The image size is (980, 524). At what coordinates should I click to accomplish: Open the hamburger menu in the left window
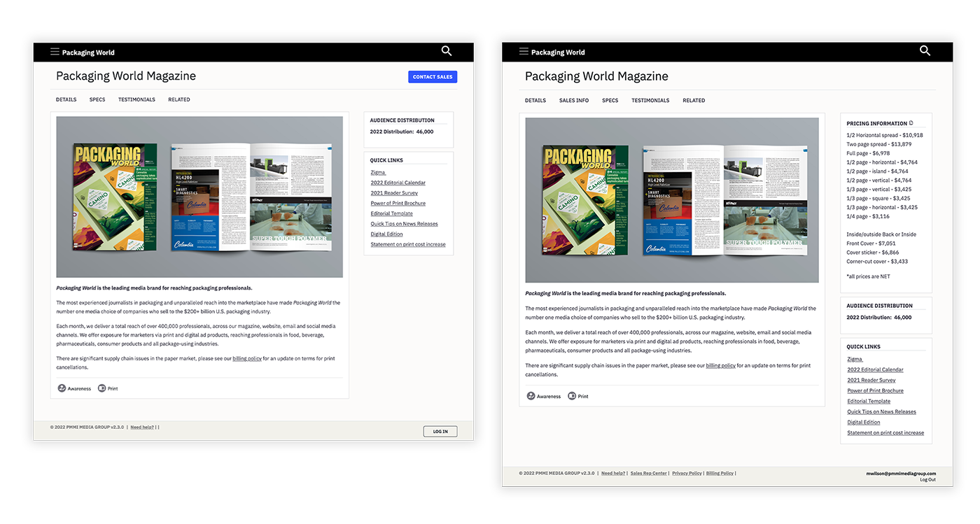click(x=55, y=52)
